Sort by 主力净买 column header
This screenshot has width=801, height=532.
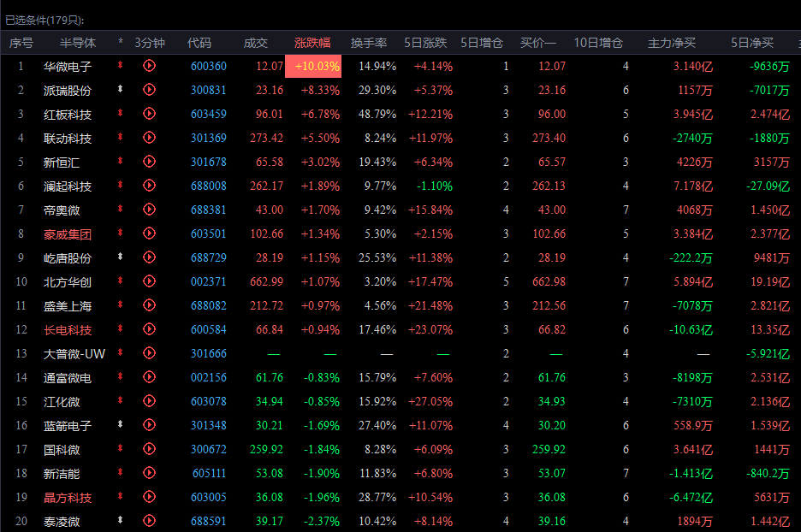(671, 43)
